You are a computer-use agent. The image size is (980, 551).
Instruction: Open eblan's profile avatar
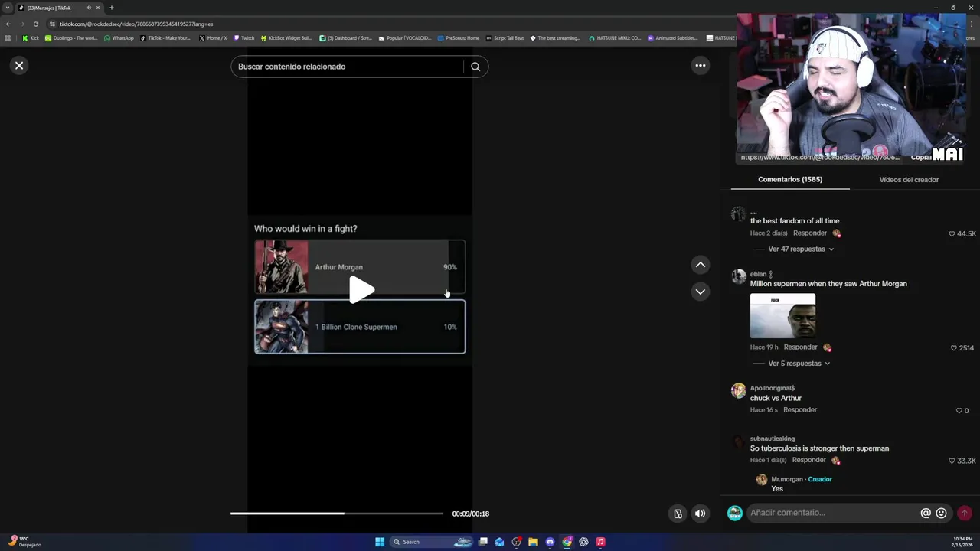[738, 277]
